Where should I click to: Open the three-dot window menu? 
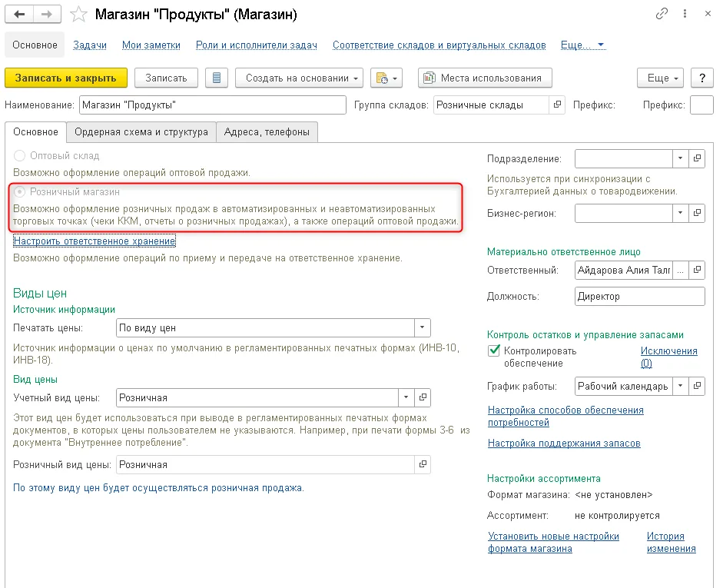[685, 14]
